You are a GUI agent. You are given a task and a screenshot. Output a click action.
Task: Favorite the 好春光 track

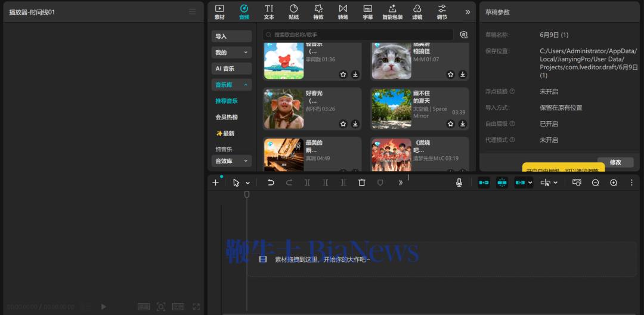[x=343, y=123]
